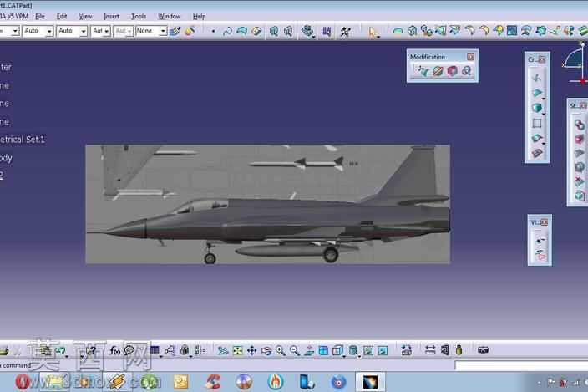This screenshot has width=588, height=392.
Task: Click the square frame icon in the Cr toolbar
Action: pos(536,123)
